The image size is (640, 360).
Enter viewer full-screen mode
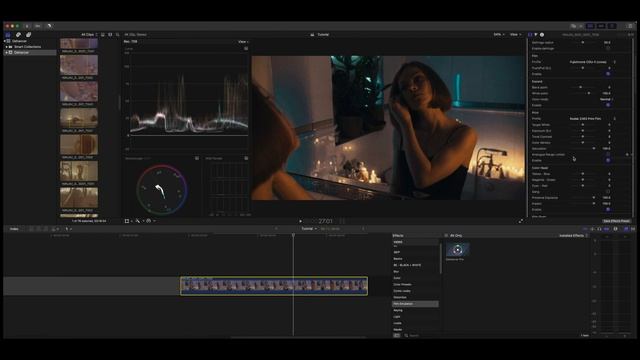521,221
